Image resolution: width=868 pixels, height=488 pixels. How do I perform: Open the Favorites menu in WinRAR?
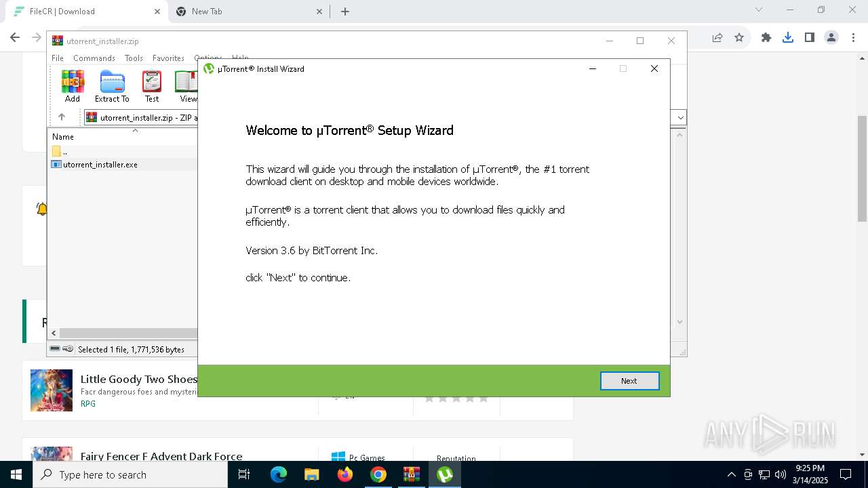168,58
